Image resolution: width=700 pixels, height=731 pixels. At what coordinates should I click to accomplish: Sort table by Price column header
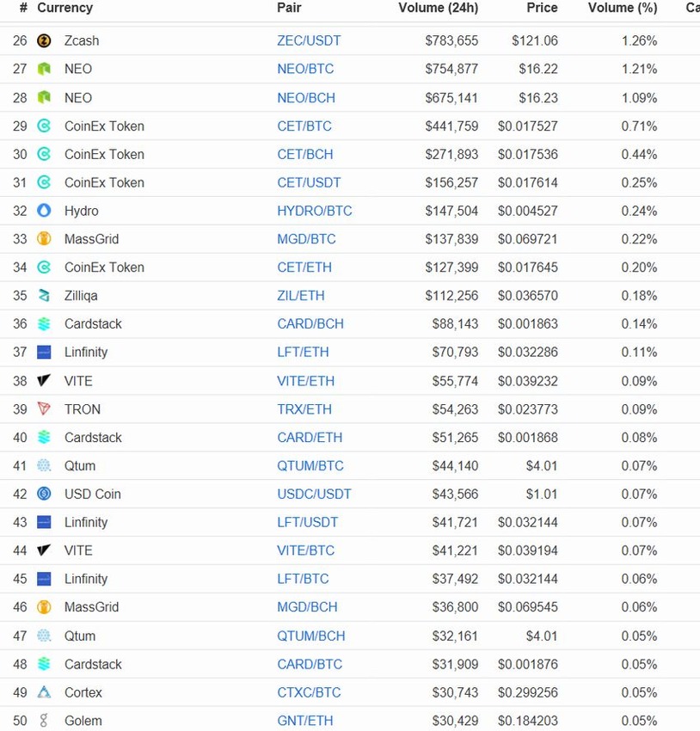tap(542, 8)
